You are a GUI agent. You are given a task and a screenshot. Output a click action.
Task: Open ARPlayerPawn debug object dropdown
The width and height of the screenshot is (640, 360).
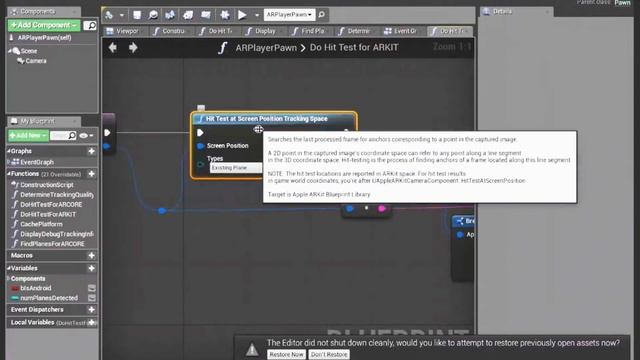tap(289, 15)
